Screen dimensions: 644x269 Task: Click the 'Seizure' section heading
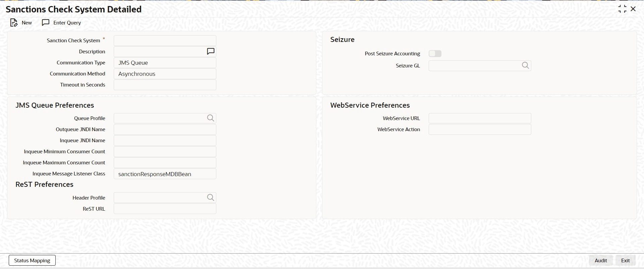(342, 40)
